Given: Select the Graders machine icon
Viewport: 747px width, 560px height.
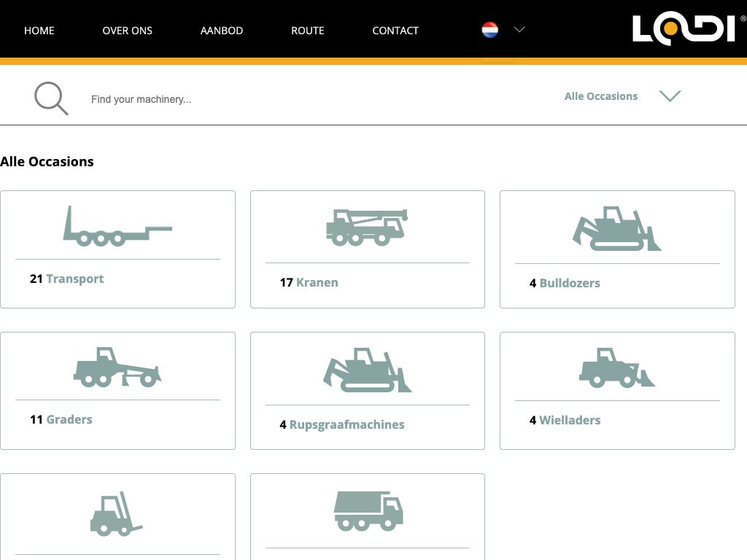Looking at the screenshot, I should tap(117, 367).
